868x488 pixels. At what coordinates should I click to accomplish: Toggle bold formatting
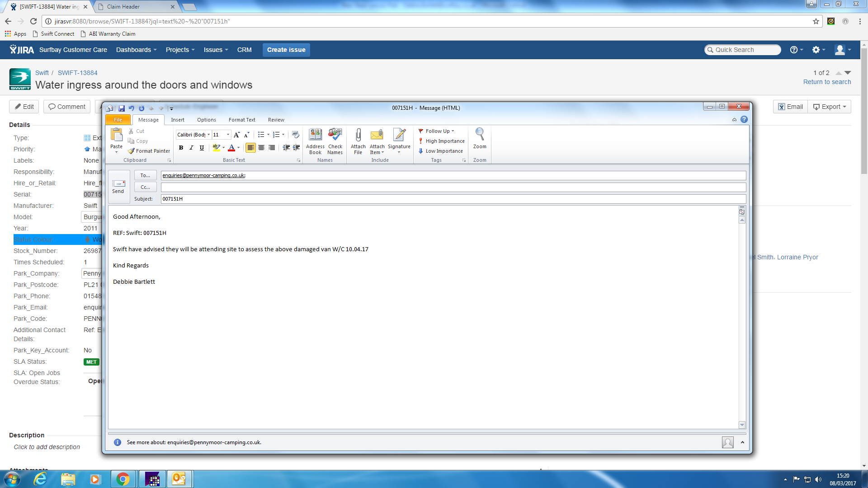point(181,148)
